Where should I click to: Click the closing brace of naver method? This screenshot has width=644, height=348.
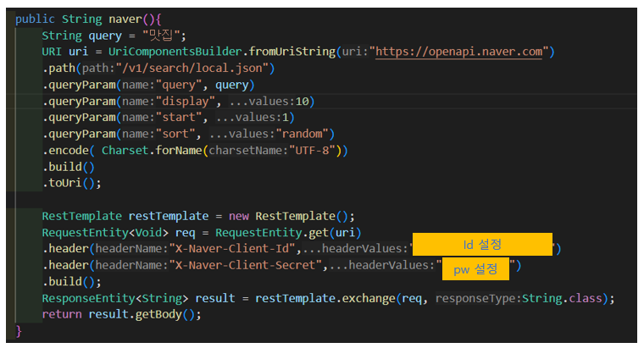pyautogui.click(x=19, y=331)
